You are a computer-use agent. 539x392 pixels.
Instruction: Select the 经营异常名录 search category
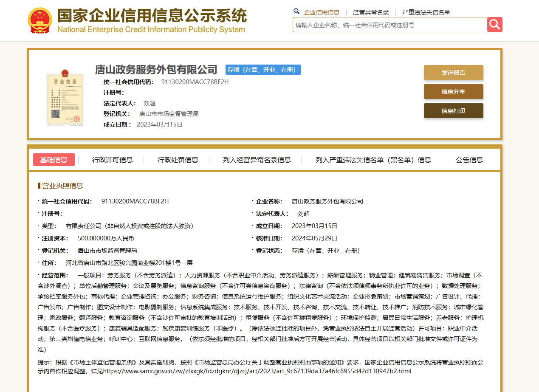coord(371,12)
